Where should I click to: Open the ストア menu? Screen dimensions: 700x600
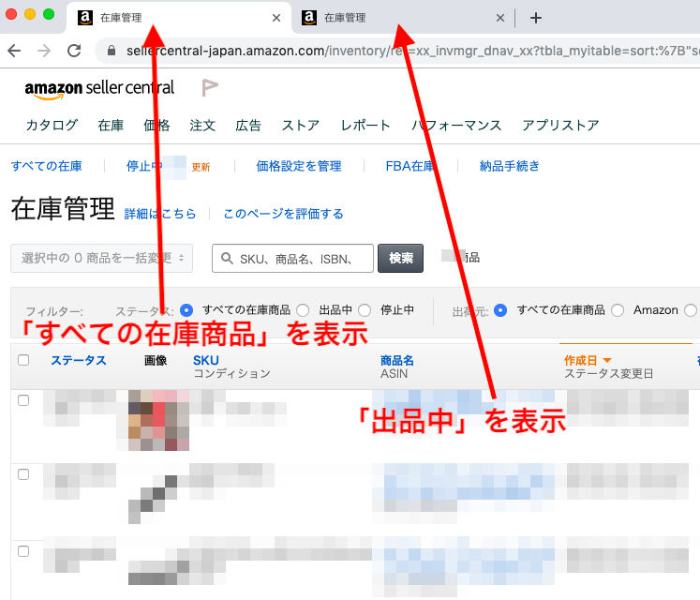click(x=301, y=125)
